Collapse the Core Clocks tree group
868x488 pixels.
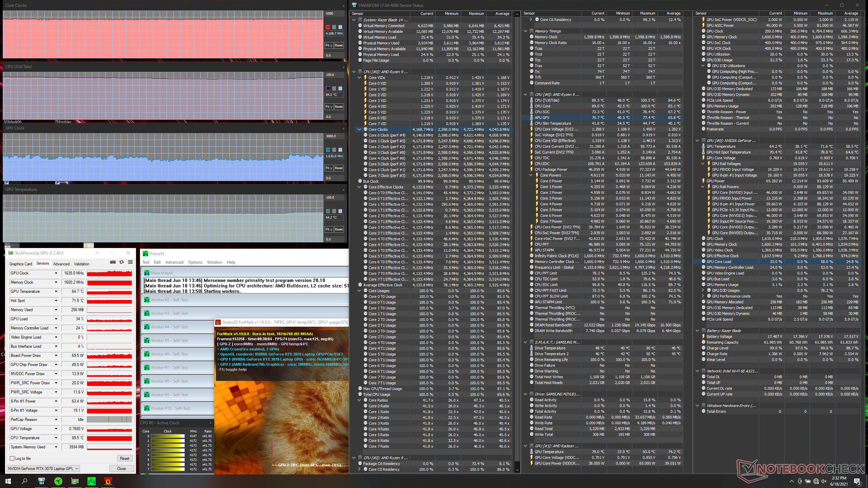359,130
